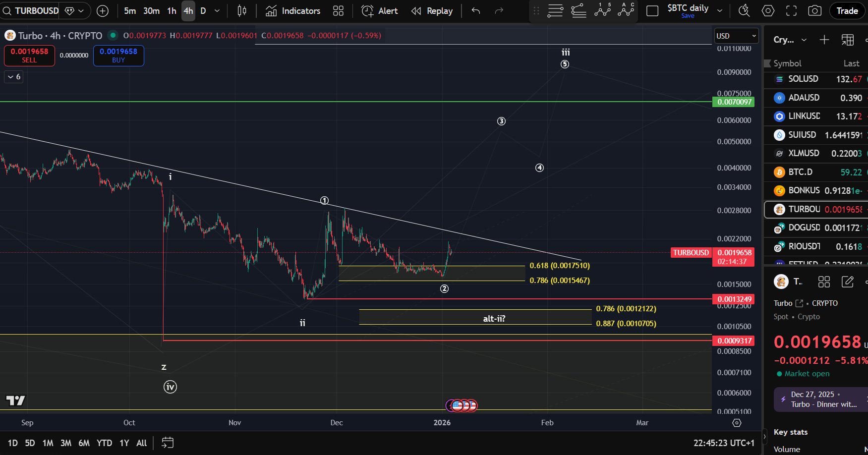This screenshot has height=455, width=868.
Task: Click the green market status dot
Action: (x=113, y=35)
